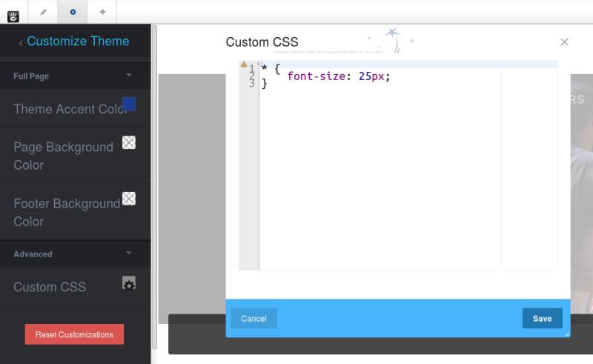Click line number 3 in the gutter
The width and height of the screenshot is (593, 364).
[252, 84]
